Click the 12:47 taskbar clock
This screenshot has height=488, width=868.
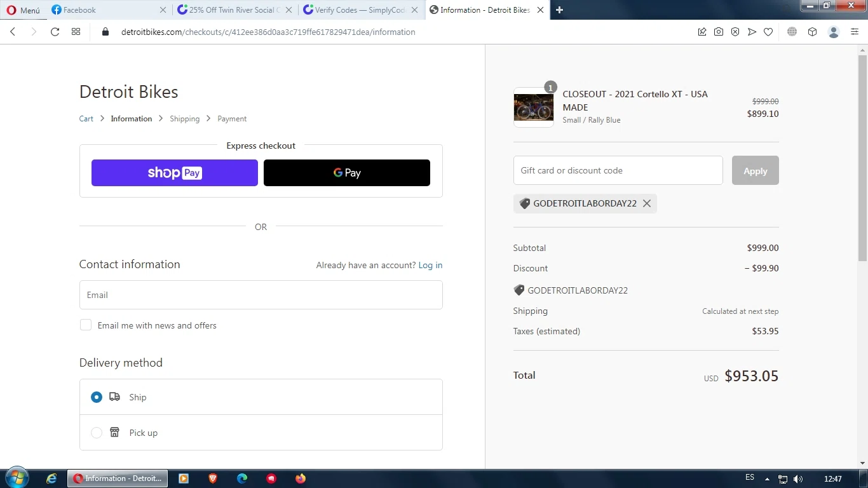pyautogui.click(x=832, y=478)
